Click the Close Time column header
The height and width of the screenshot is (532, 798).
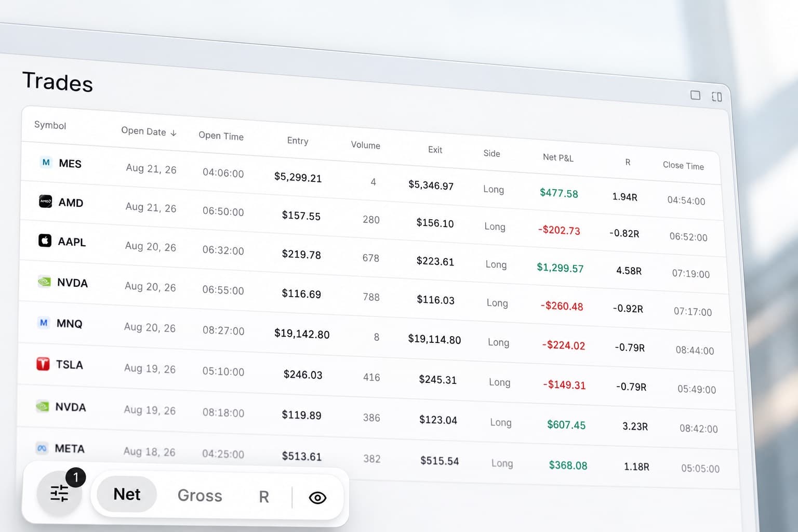[683, 165]
